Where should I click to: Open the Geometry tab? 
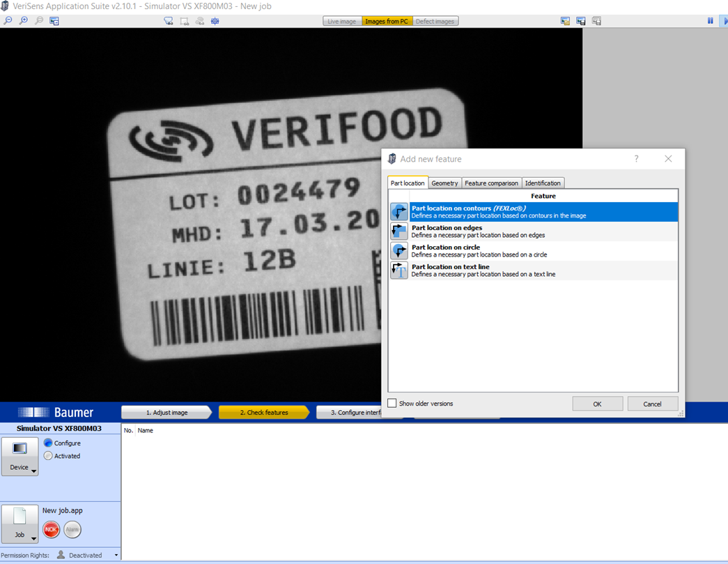tap(444, 183)
